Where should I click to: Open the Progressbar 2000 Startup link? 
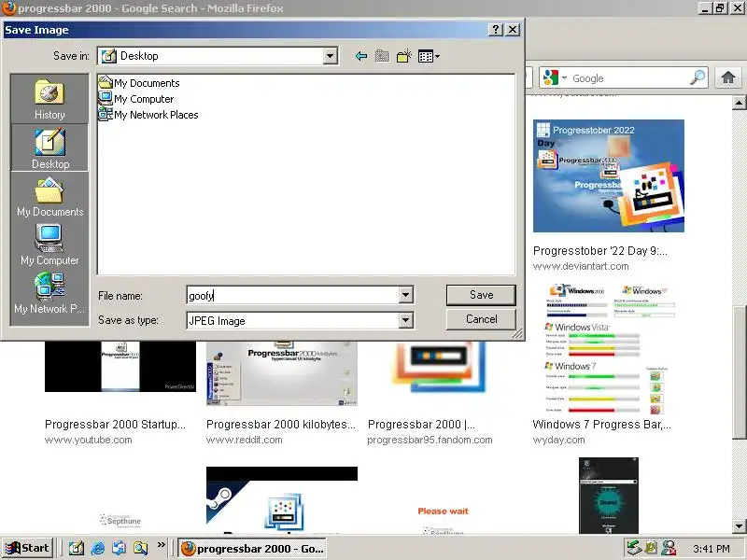pos(115,425)
